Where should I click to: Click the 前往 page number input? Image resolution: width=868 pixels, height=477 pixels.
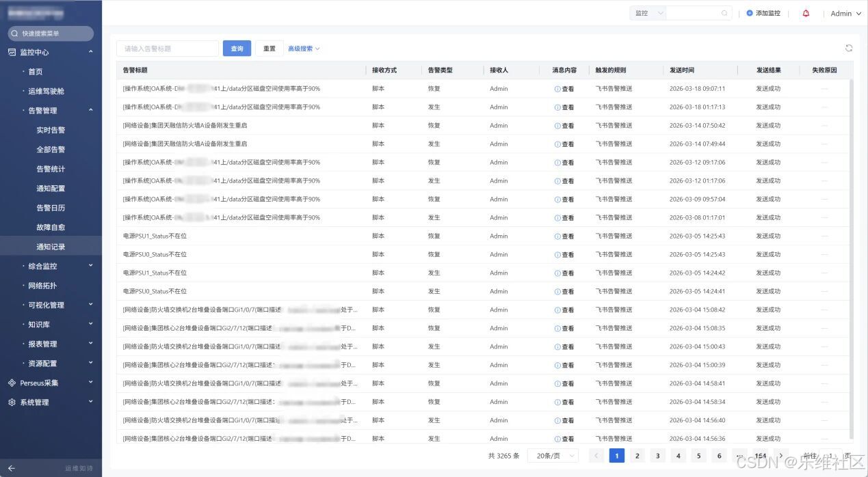(x=830, y=456)
